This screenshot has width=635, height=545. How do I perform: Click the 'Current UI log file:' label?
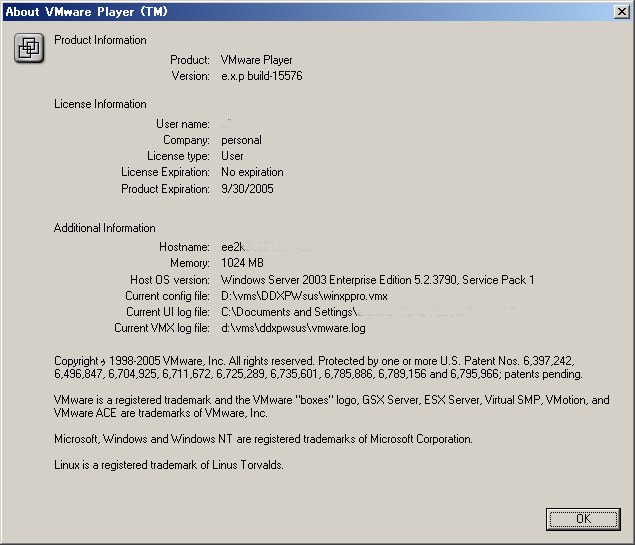[168, 312]
